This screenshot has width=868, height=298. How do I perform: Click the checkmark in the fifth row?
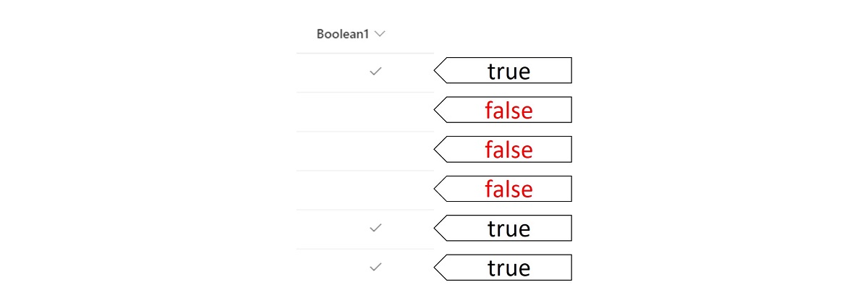pyautogui.click(x=375, y=228)
